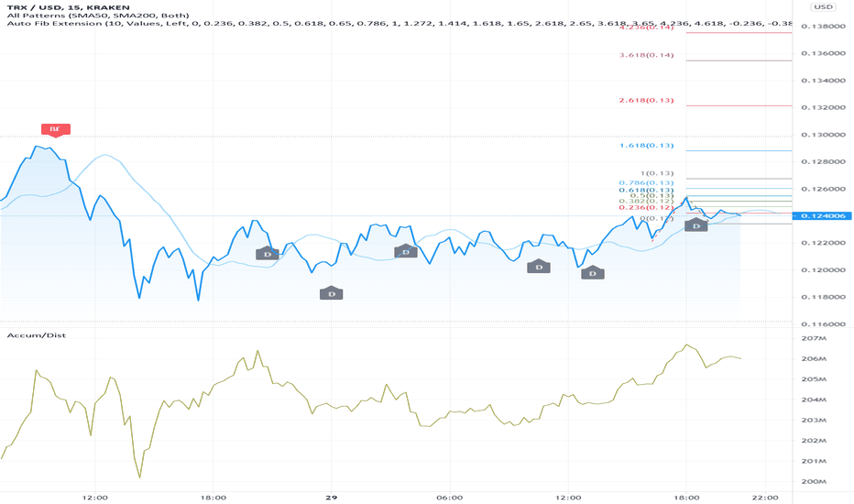Click the 203M Accum/Dist axis label
854x504 pixels.
click(x=814, y=420)
